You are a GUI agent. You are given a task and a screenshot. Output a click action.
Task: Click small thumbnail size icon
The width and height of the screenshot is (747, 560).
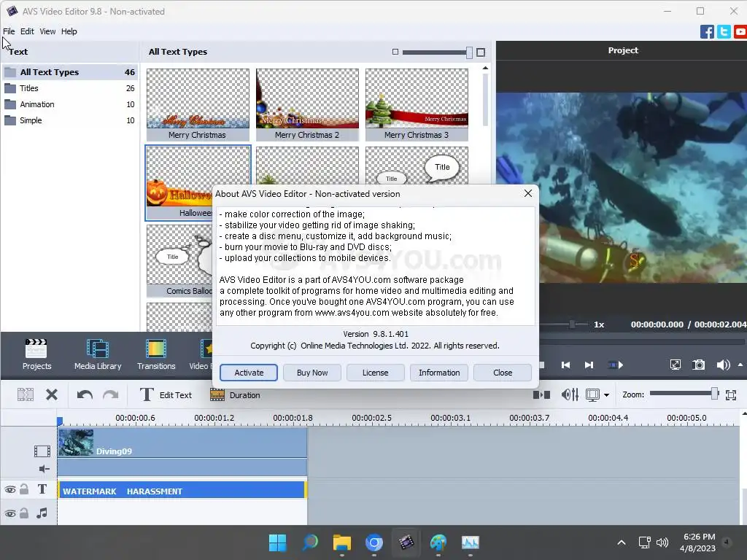(395, 52)
